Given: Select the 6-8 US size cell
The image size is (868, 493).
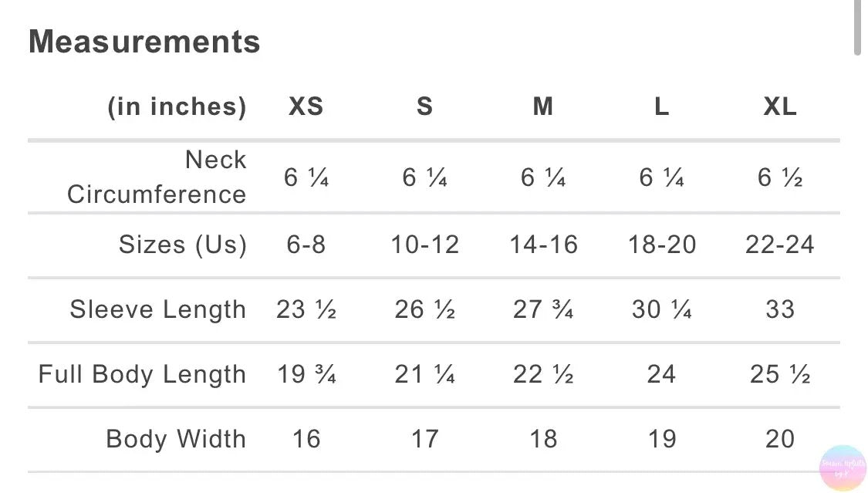Looking at the screenshot, I should pos(306,245).
